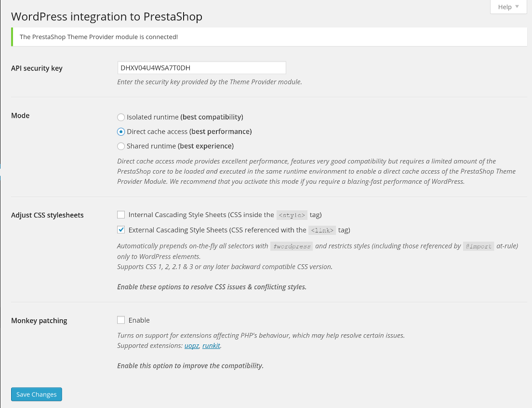Choose Shared runtime mode radio button
The height and width of the screenshot is (408, 532).
[x=121, y=146]
